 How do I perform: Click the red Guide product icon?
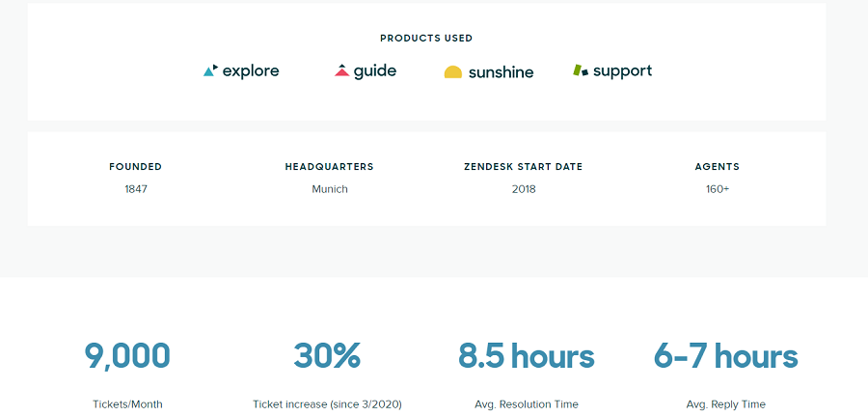tap(341, 70)
